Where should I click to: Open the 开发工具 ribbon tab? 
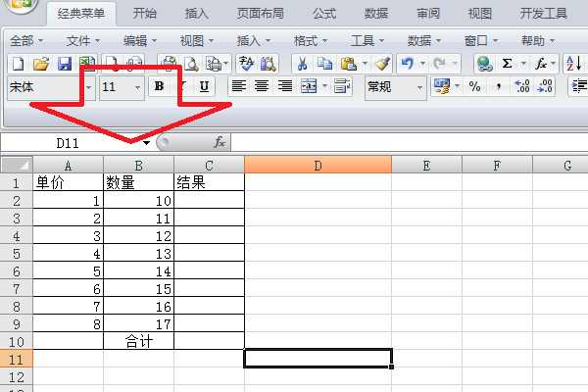tap(543, 14)
